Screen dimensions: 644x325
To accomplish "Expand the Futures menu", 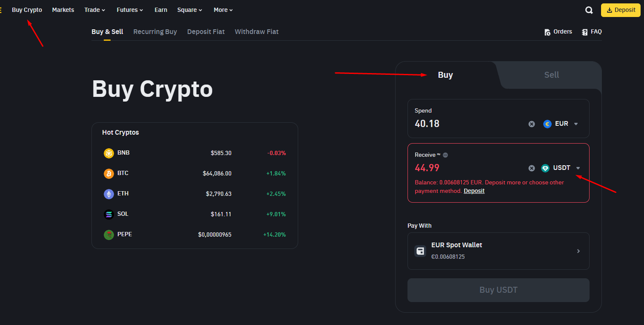I will (130, 10).
